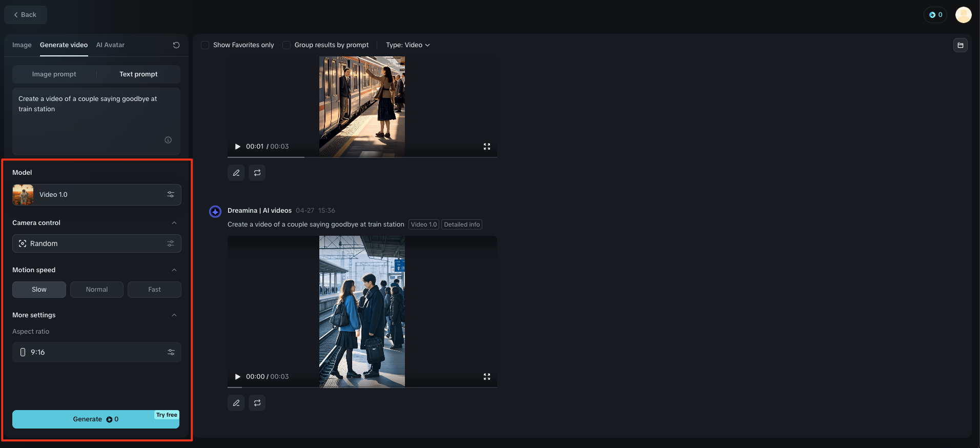Click the result prompt text about couple goodbye
Image resolution: width=980 pixels, height=448 pixels.
[x=316, y=225]
